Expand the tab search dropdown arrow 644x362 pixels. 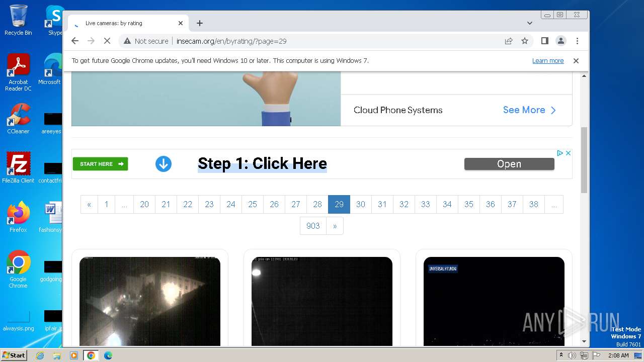530,23
